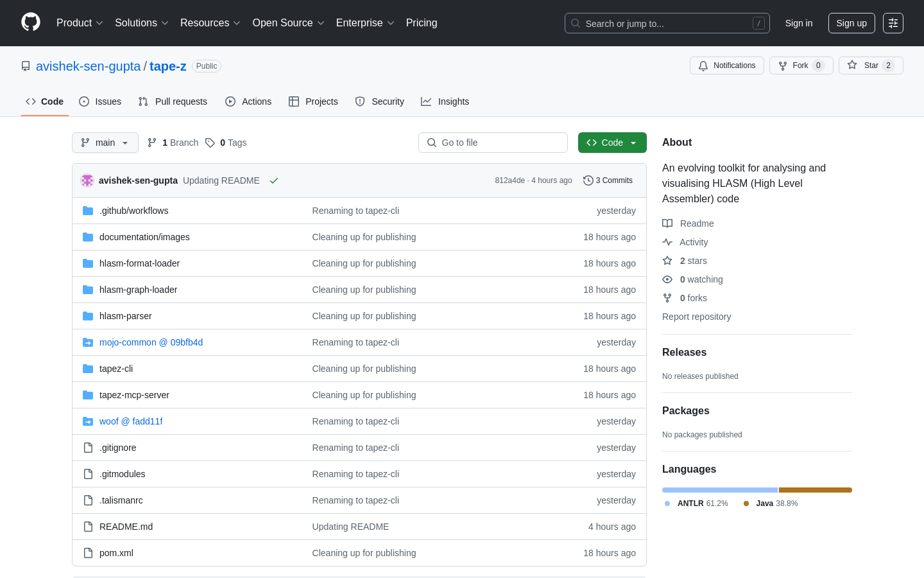Click the Readme book icon in About
Image resolution: width=924 pixels, height=578 pixels.
coord(667,223)
